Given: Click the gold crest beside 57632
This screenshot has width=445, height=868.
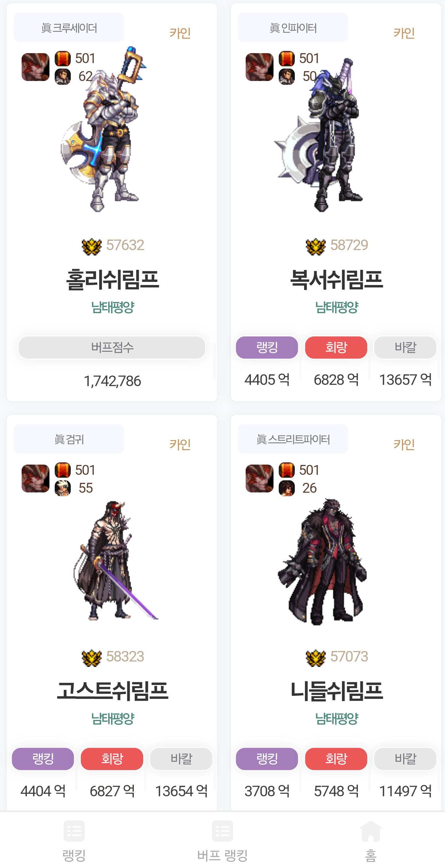Looking at the screenshot, I should (x=91, y=246).
